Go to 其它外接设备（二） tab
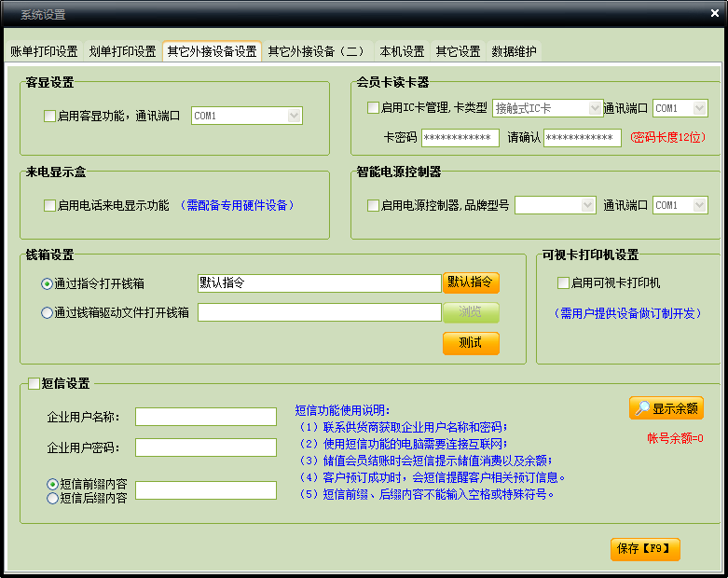 click(317, 51)
